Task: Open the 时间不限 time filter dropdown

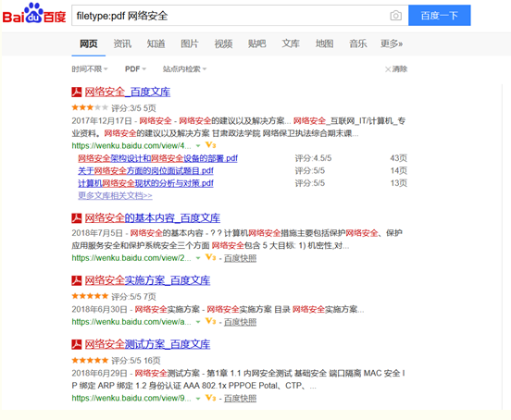Action: pyautogui.click(x=90, y=69)
